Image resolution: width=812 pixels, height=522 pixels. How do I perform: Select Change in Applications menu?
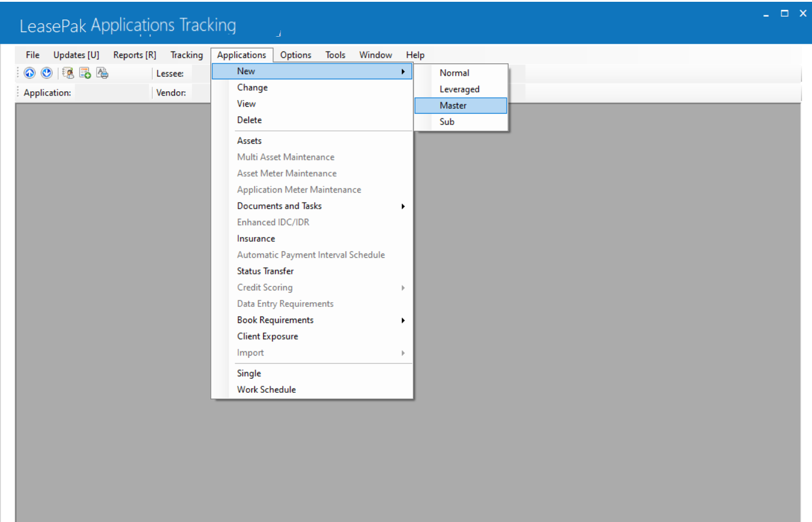pos(312,88)
